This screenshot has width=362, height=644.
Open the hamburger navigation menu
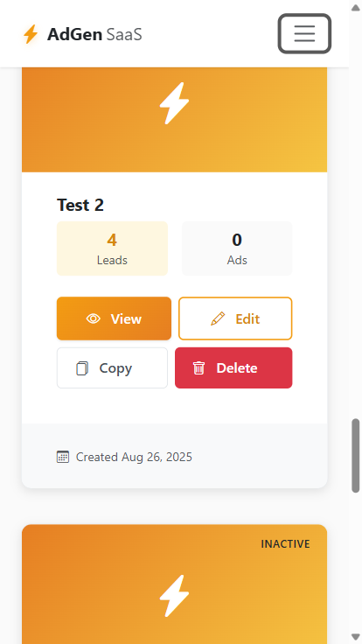tap(304, 33)
